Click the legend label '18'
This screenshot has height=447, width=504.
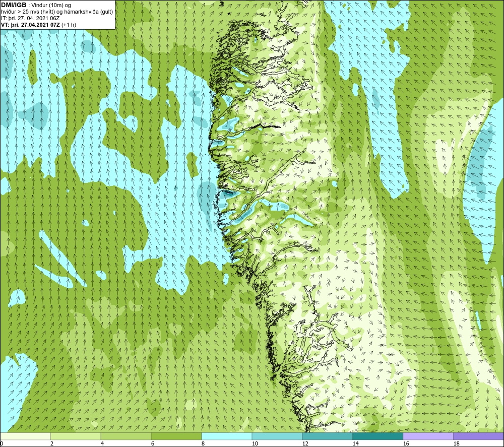click(456, 444)
